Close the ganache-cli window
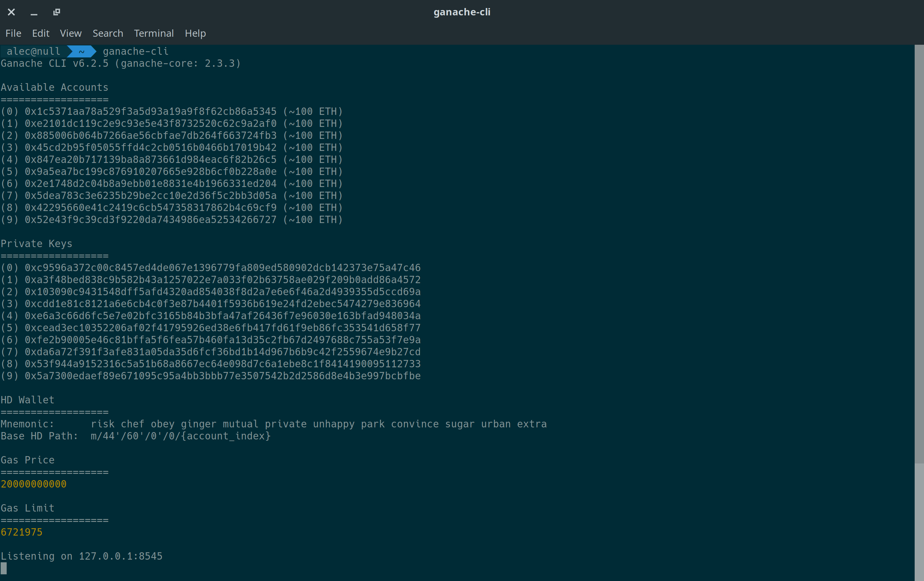The image size is (924, 581). [12, 12]
